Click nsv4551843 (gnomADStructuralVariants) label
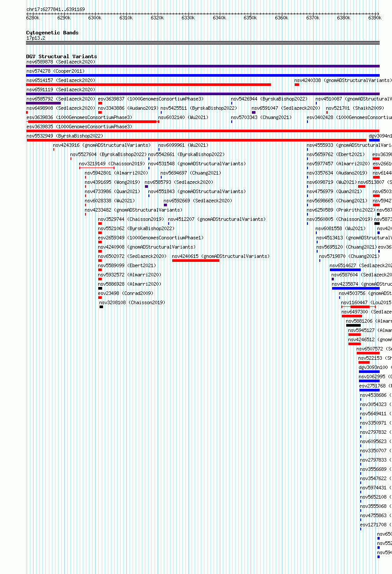Screen dimensions: 392x574 197,191
